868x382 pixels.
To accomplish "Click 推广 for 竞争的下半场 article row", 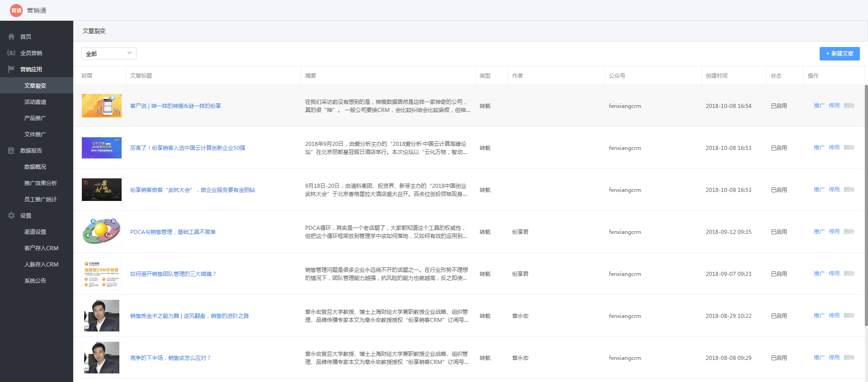I will [819, 357].
